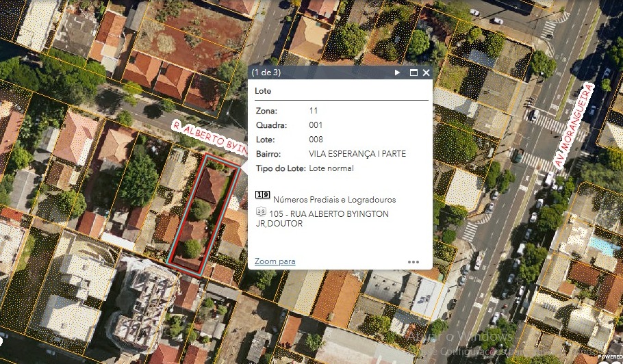The height and width of the screenshot is (364, 623).
Task: Open the popup's more options ellipsis
Action: 413,261
